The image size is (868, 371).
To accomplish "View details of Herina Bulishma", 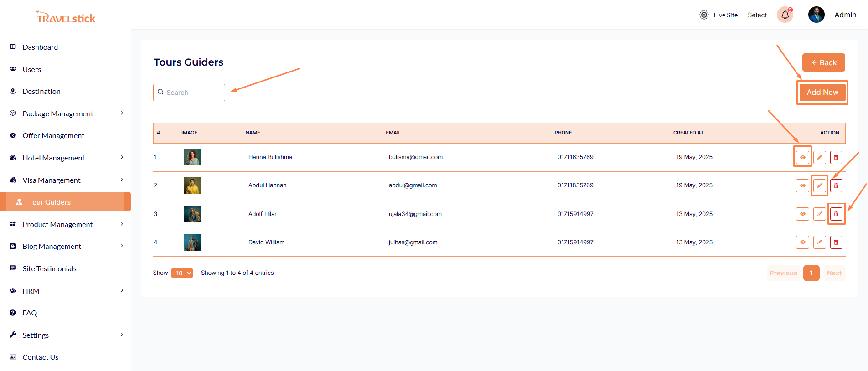I will click(x=802, y=157).
